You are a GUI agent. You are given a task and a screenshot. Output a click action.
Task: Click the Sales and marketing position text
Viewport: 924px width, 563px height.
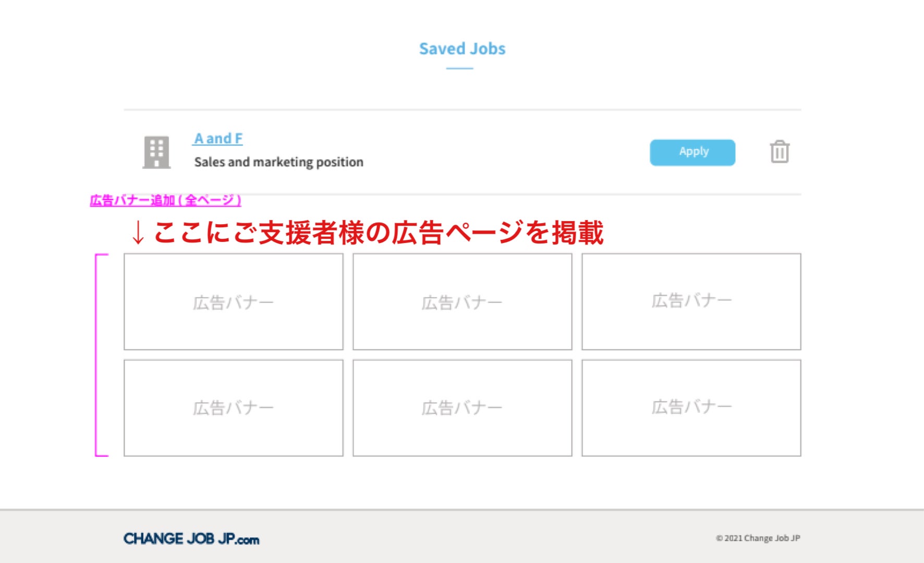[278, 162]
